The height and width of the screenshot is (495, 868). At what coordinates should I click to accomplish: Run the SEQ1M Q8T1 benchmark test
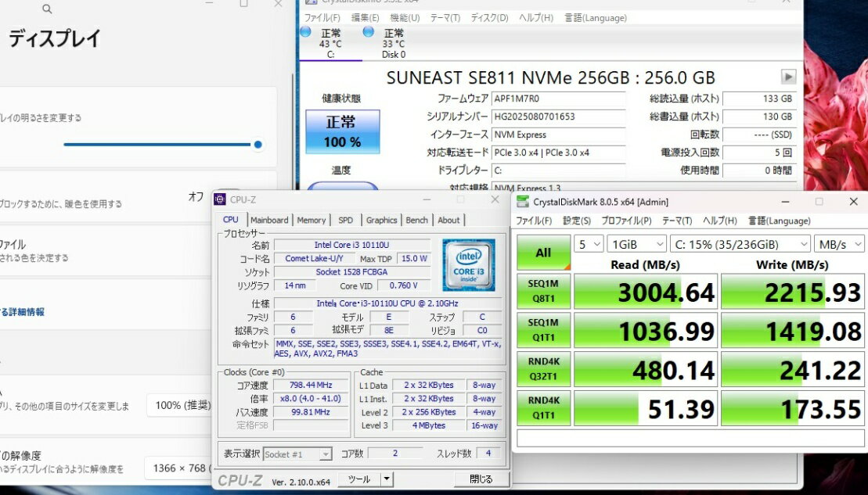tap(543, 291)
